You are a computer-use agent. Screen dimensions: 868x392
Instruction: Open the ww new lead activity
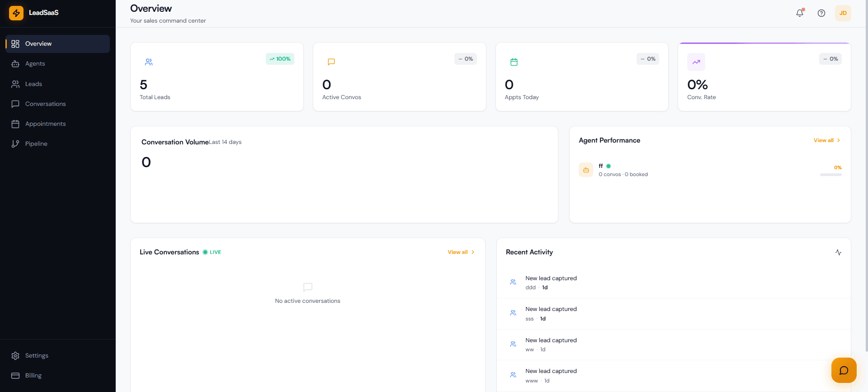coord(674,344)
